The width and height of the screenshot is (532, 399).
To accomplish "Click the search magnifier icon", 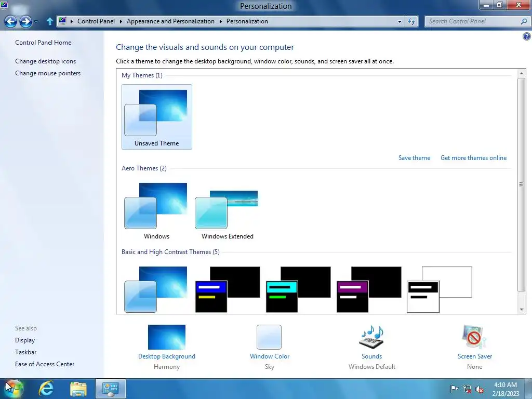I will tap(524, 21).
